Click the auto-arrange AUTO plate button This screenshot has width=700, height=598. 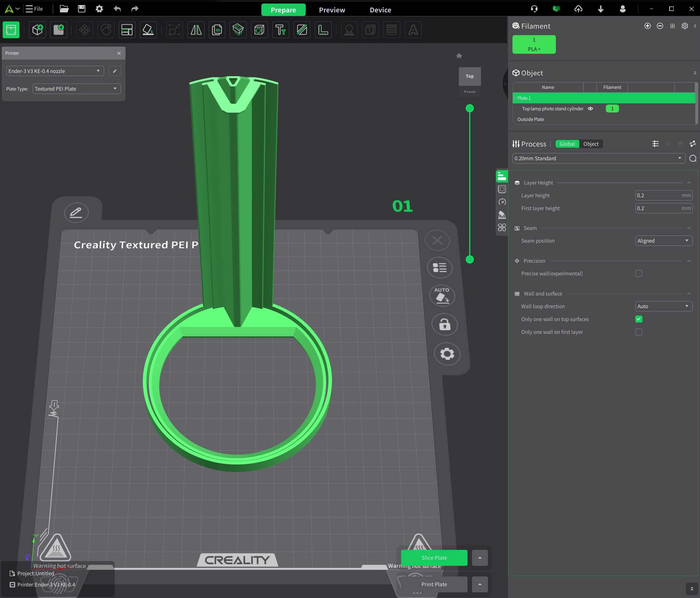[442, 296]
